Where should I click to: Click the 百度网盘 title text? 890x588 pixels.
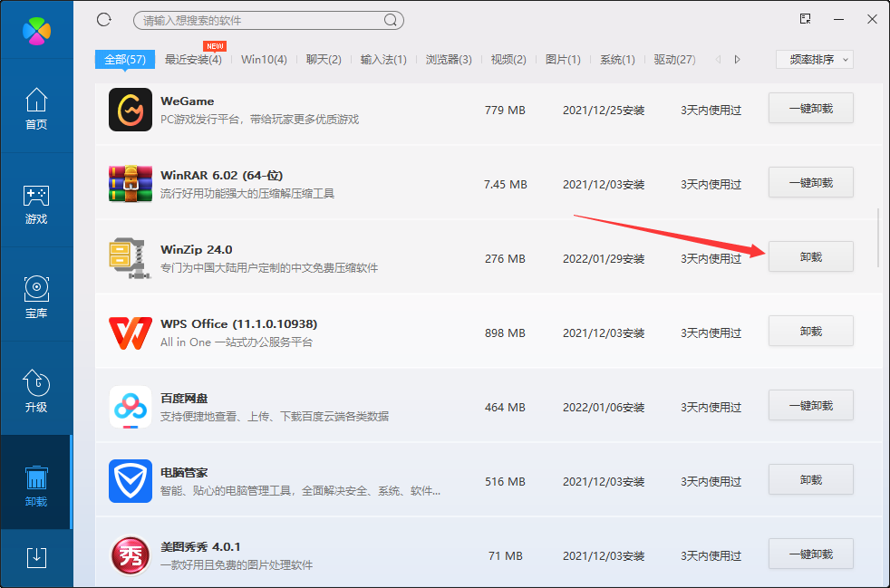184,399
